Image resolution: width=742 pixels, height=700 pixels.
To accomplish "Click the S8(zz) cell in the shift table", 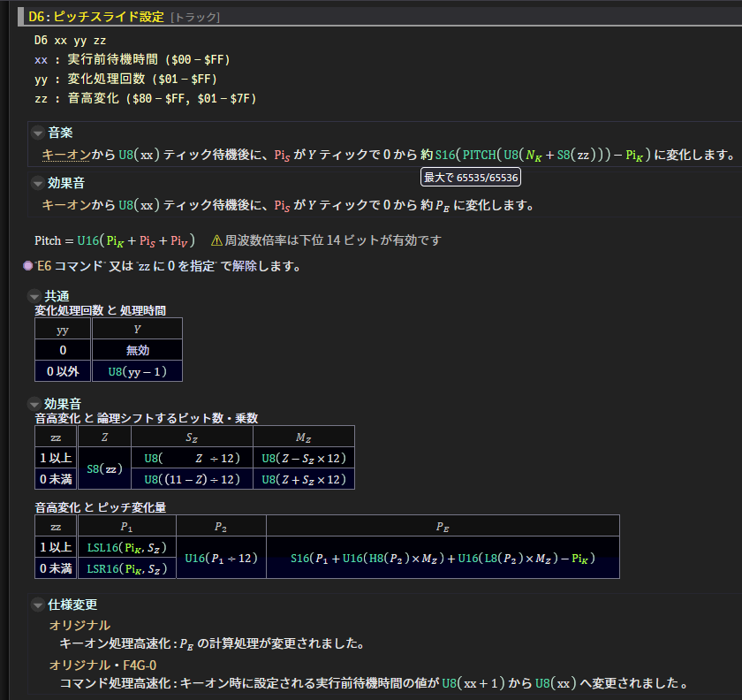I will [x=104, y=469].
